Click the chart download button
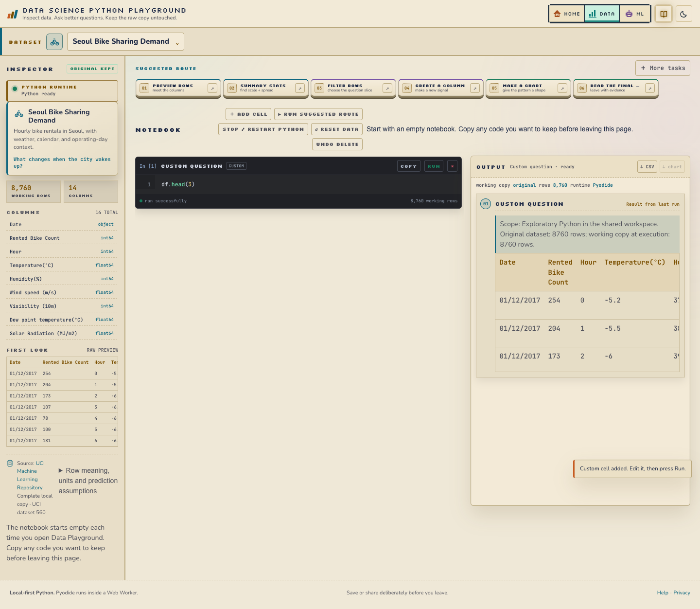Viewport: 700px width, 609px height. [x=672, y=167]
